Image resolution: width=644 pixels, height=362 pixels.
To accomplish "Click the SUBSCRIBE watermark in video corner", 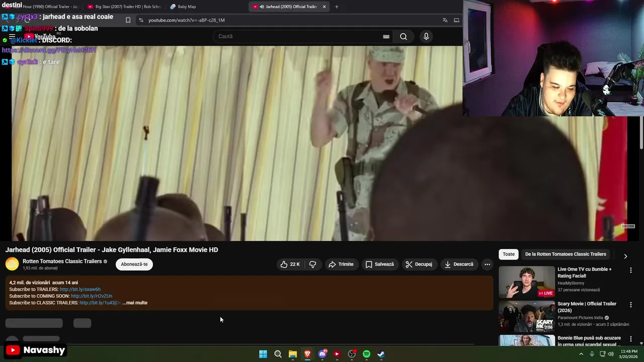I will point(628,226).
